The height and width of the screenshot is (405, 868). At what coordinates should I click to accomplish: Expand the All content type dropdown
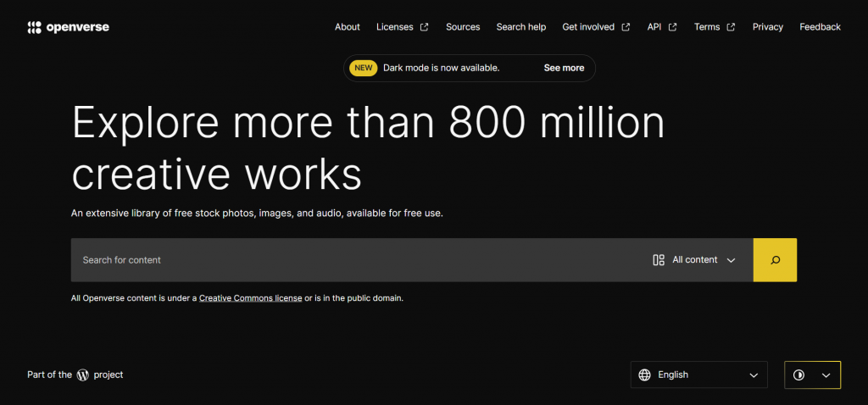(x=694, y=260)
